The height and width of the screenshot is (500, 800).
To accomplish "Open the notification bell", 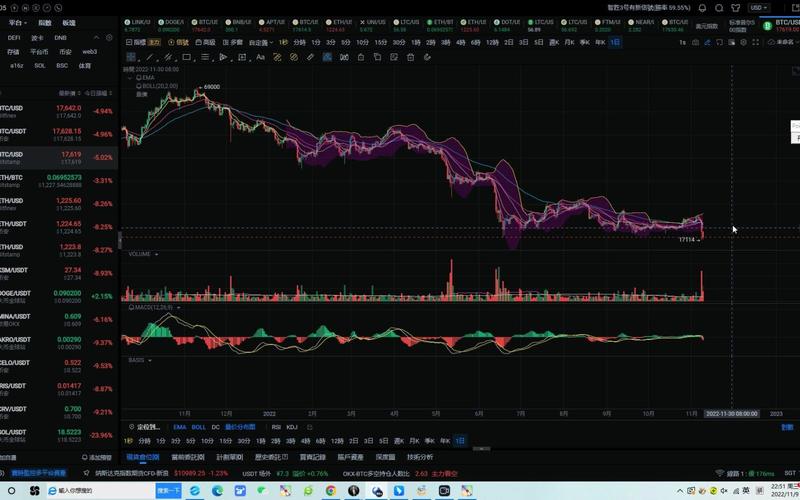I will coord(703,8).
